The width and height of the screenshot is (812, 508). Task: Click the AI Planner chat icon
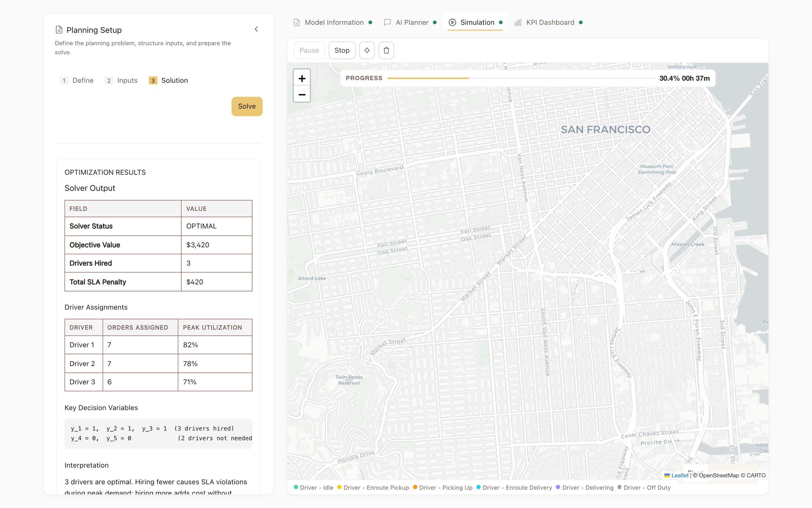[x=387, y=23]
